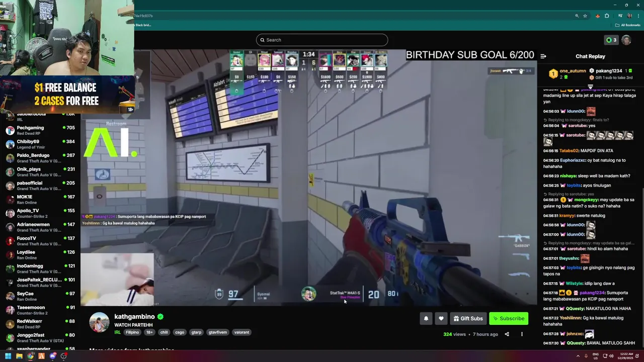
Task: Open Taeeemooon channel in the sidebar
Action: [x=40, y=310]
